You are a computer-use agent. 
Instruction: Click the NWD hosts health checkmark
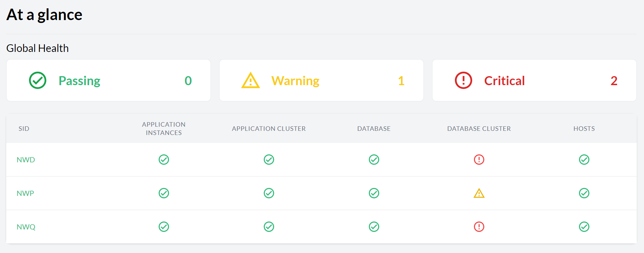584,160
